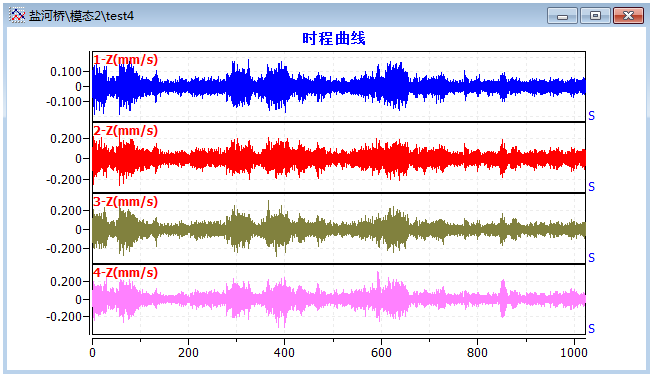Screen dimensions: 652x377
Task: Click the 1000 mark on time axis
Action: [573, 353]
